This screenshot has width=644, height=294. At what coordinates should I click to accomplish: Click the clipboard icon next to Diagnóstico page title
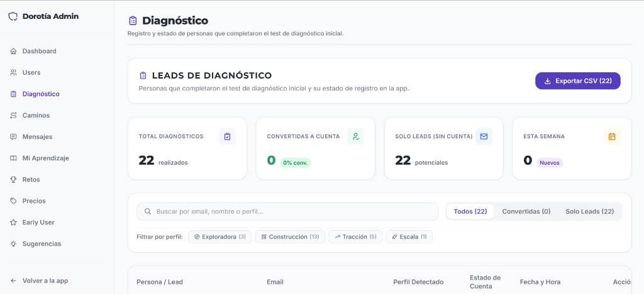[x=133, y=21]
